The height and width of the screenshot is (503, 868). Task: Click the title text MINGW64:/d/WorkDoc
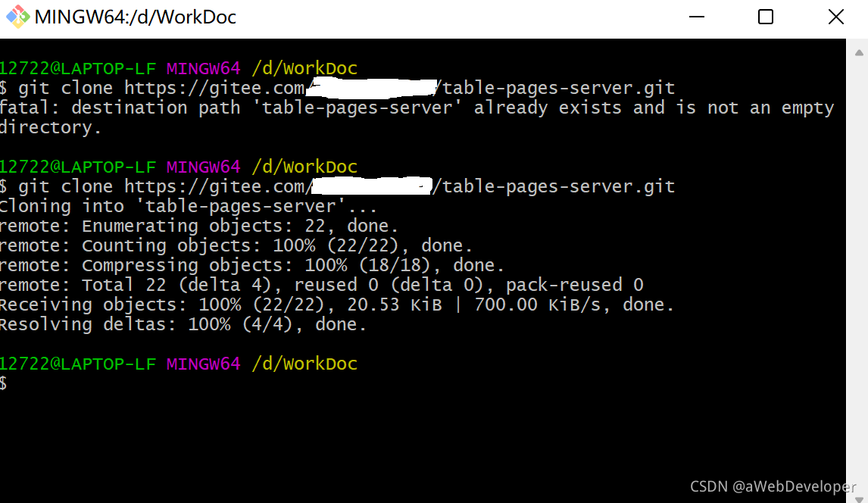pos(135,17)
